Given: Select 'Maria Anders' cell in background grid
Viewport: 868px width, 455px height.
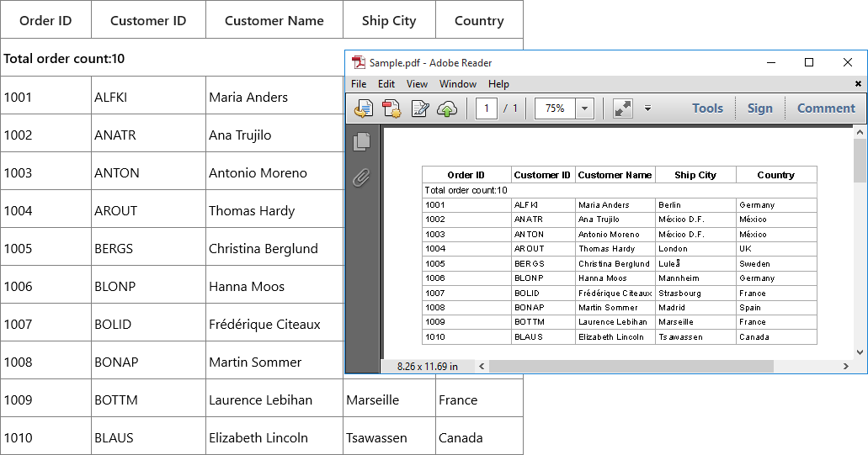Looking at the screenshot, I should pos(274,97).
